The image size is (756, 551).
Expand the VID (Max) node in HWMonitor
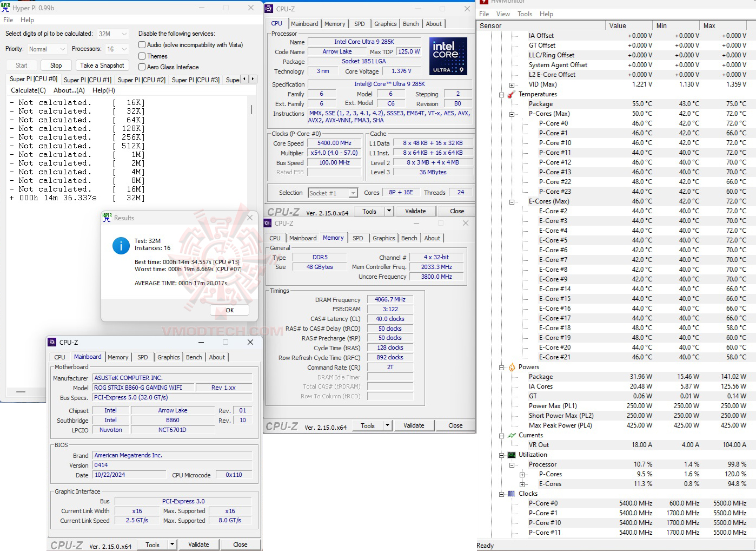tap(512, 84)
